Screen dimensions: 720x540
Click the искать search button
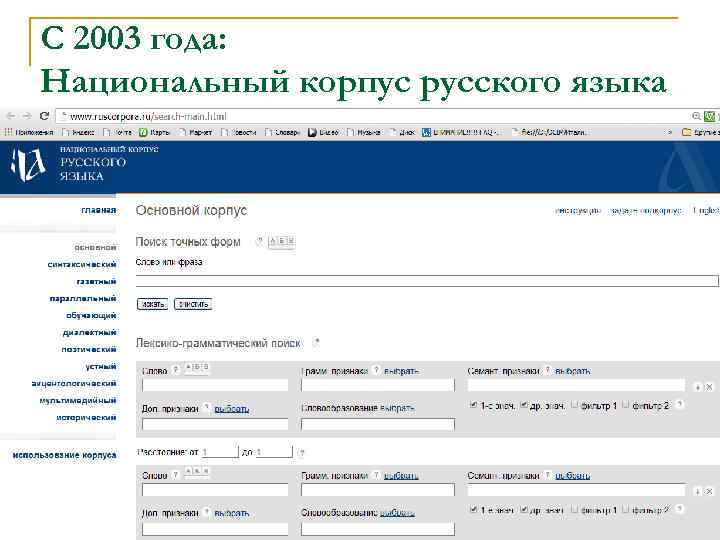pos(152,304)
